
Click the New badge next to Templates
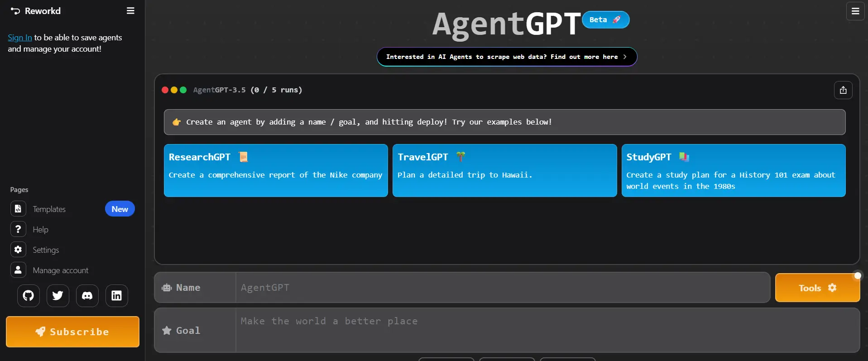120,209
